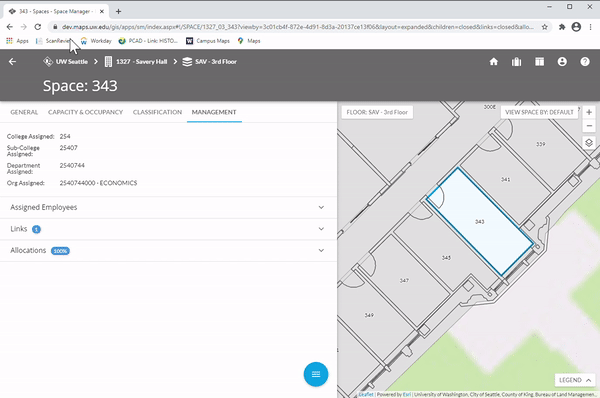600x398 pixels.
Task: Click the blue floating menu button
Action: (x=316, y=374)
